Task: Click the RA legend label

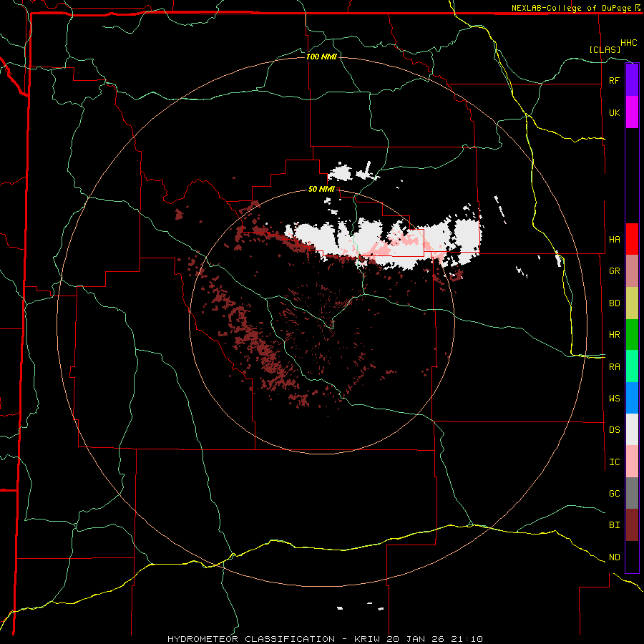Action: point(614,367)
